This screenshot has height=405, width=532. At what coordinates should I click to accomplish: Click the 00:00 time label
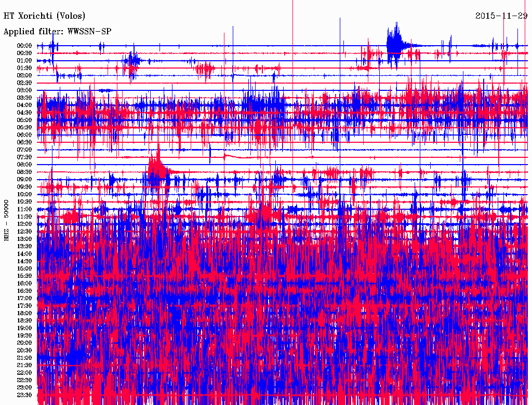pos(24,46)
